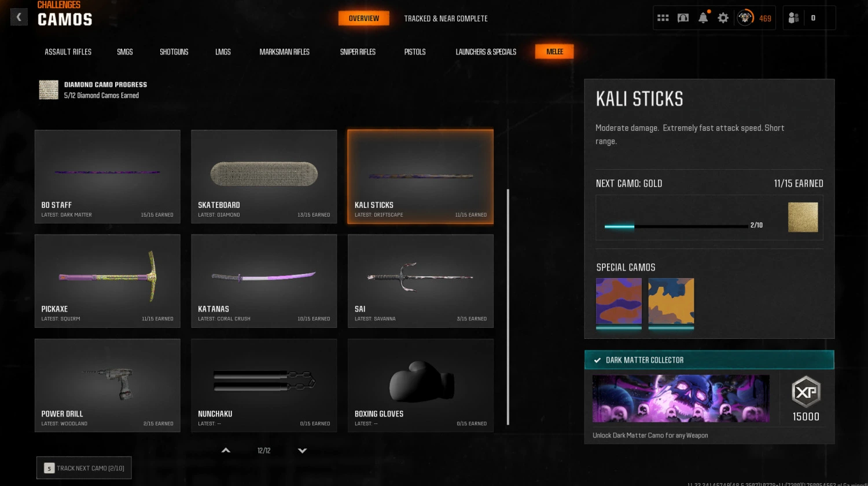Switch to the Assault Rifles tab

tap(68, 52)
